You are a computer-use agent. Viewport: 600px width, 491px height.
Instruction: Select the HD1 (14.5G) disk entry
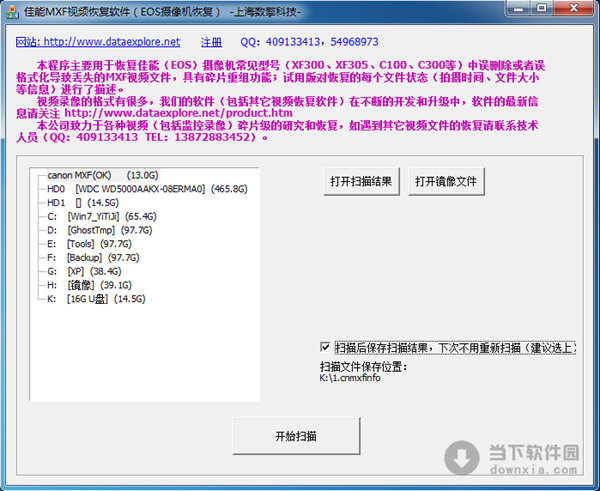coord(83,203)
